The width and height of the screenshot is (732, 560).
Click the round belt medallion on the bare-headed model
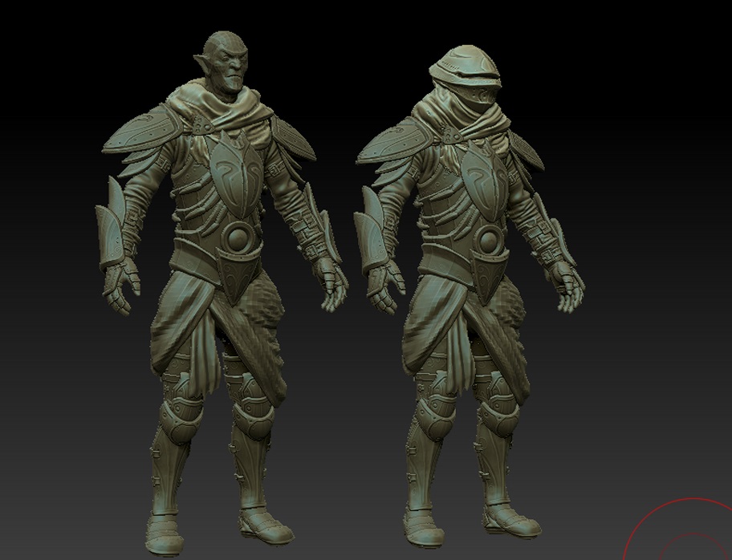point(238,239)
